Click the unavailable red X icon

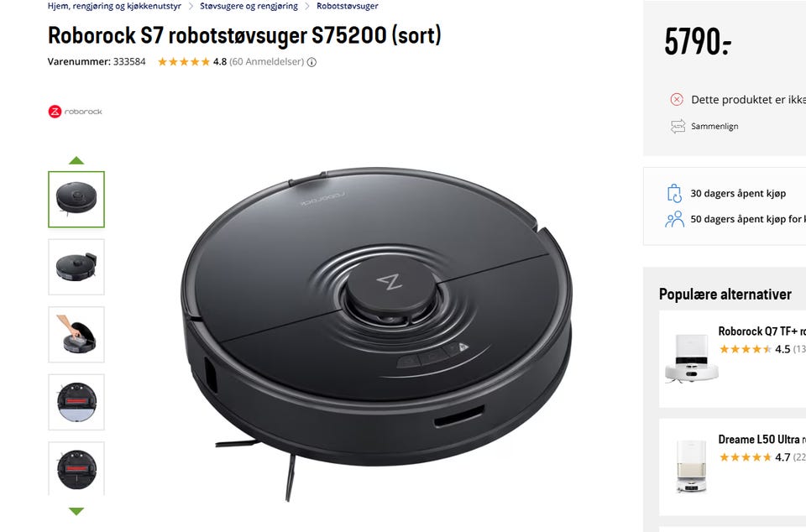[x=677, y=100]
